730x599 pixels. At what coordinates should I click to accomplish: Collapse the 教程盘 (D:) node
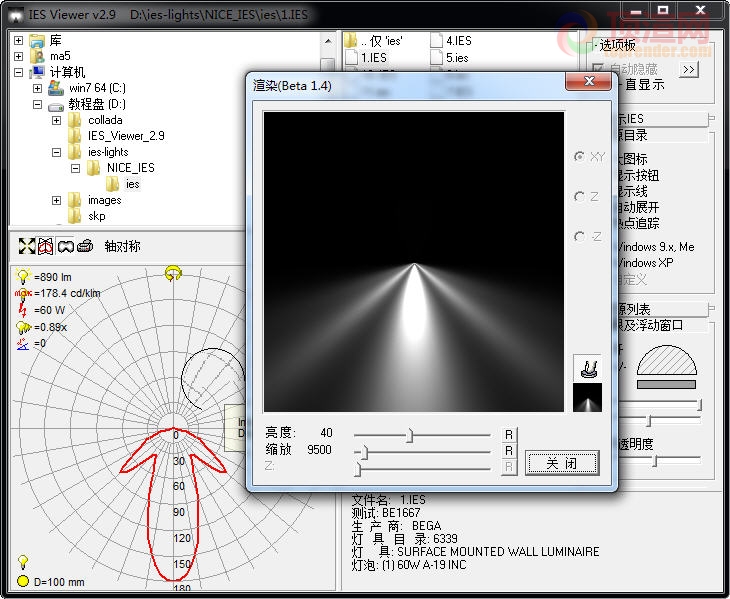tap(38, 104)
